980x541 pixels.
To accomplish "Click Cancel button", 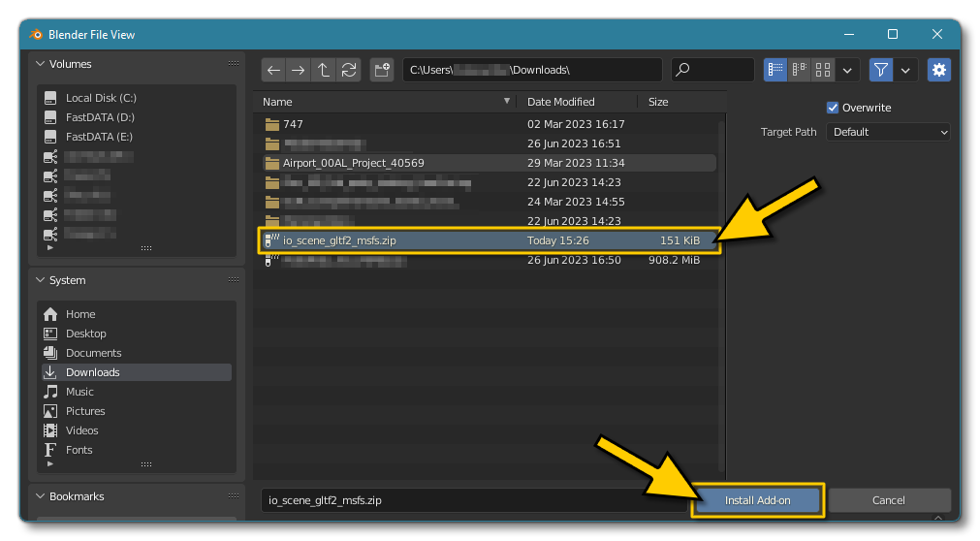I will [888, 500].
